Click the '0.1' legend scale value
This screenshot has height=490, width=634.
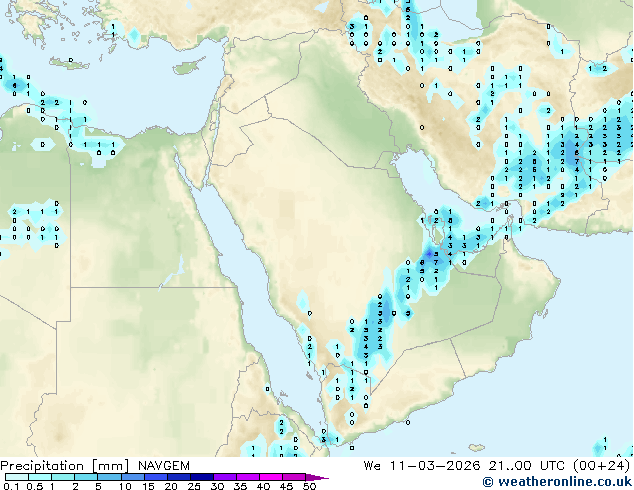11,486
